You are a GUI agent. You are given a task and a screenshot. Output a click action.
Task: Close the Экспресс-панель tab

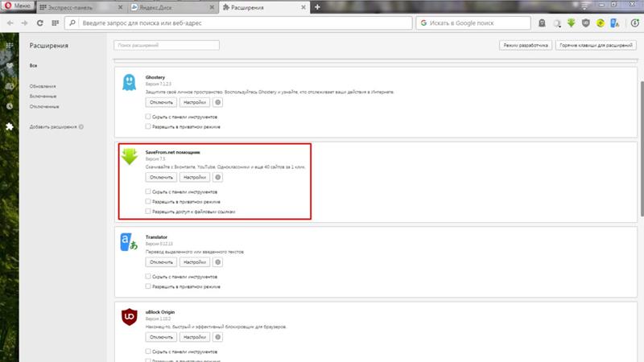(x=120, y=7)
